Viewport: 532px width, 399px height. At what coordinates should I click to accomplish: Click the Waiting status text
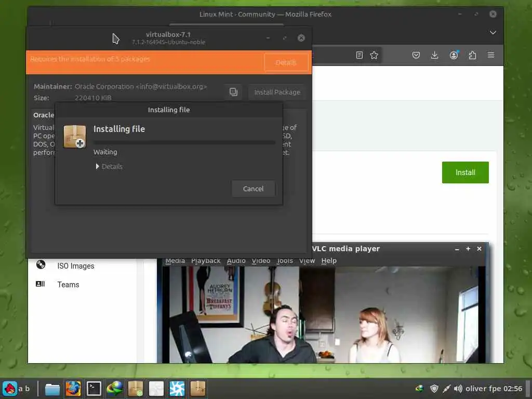105,152
